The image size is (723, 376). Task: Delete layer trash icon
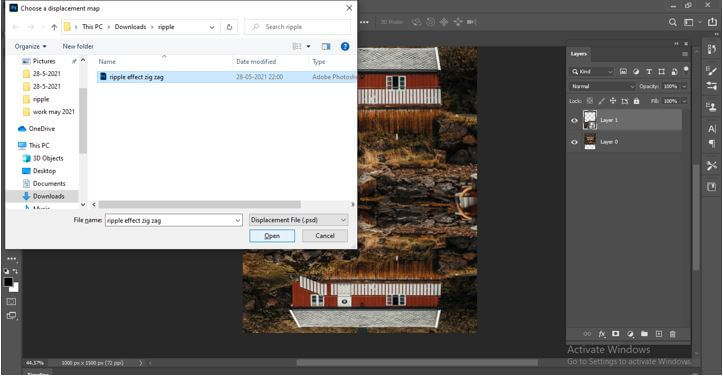click(672, 334)
